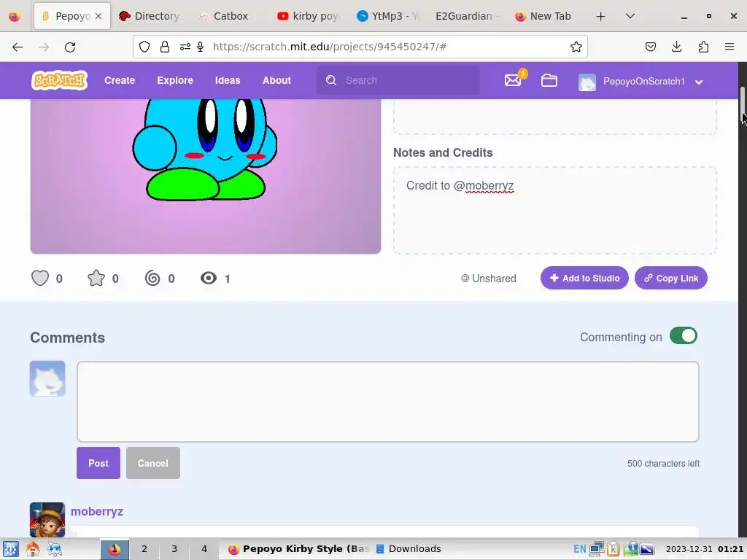This screenshot has height=560, width=747.
Task: Click the blue Kirby project thumbnail
Action: (205, 176)
